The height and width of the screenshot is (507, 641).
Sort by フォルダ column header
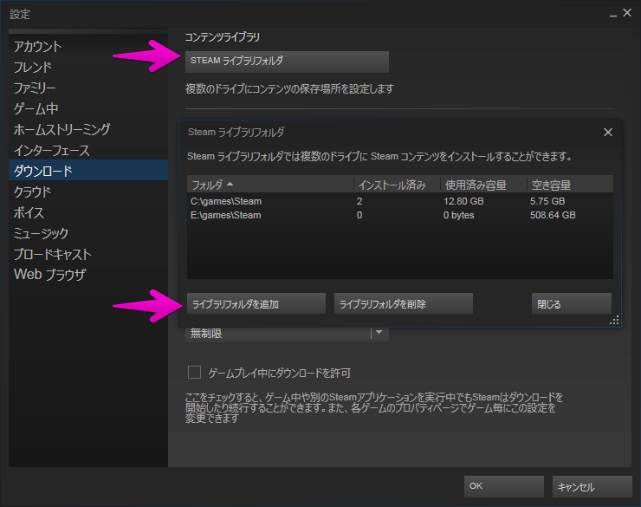(270, 184)
